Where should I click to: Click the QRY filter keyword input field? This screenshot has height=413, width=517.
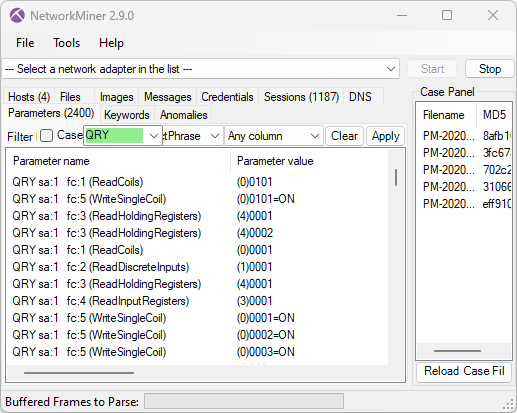114,135
